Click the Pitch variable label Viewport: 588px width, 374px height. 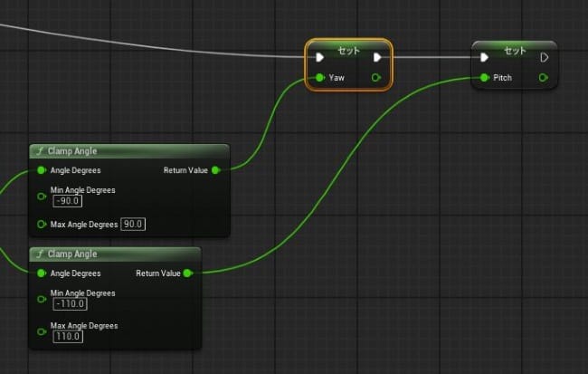[x=502, y=78]
